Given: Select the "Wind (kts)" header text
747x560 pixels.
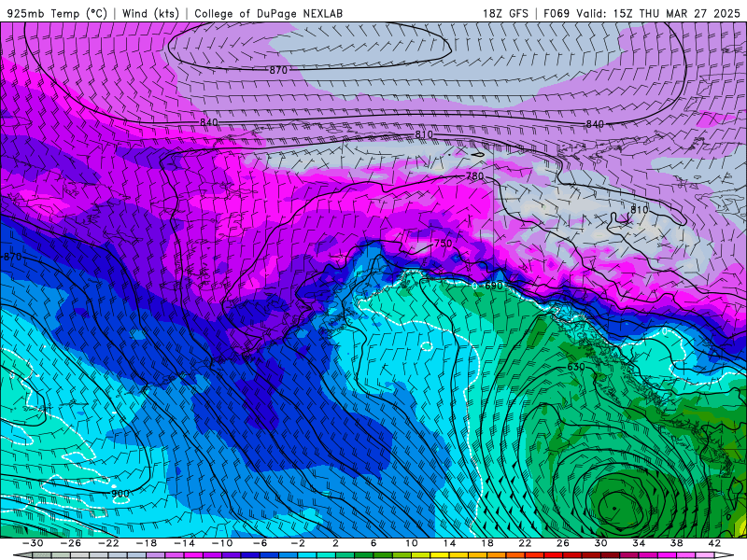Looking at the screenshot, I should (x=150, y=13).
